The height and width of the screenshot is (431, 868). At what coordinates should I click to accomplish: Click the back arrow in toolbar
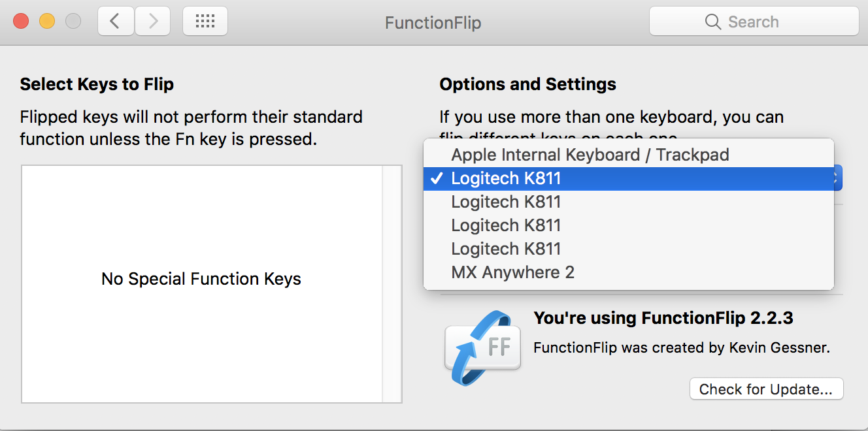pos(115,22)
